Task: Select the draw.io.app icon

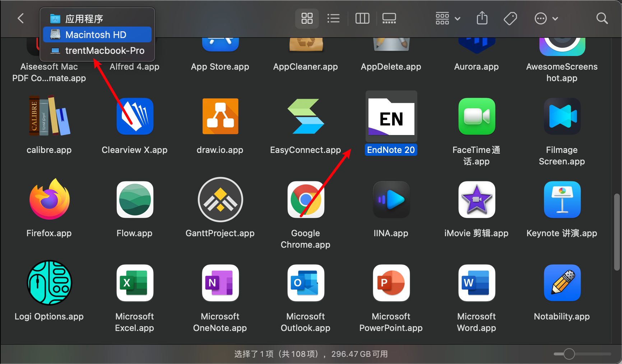Action: tap(220, 116)
